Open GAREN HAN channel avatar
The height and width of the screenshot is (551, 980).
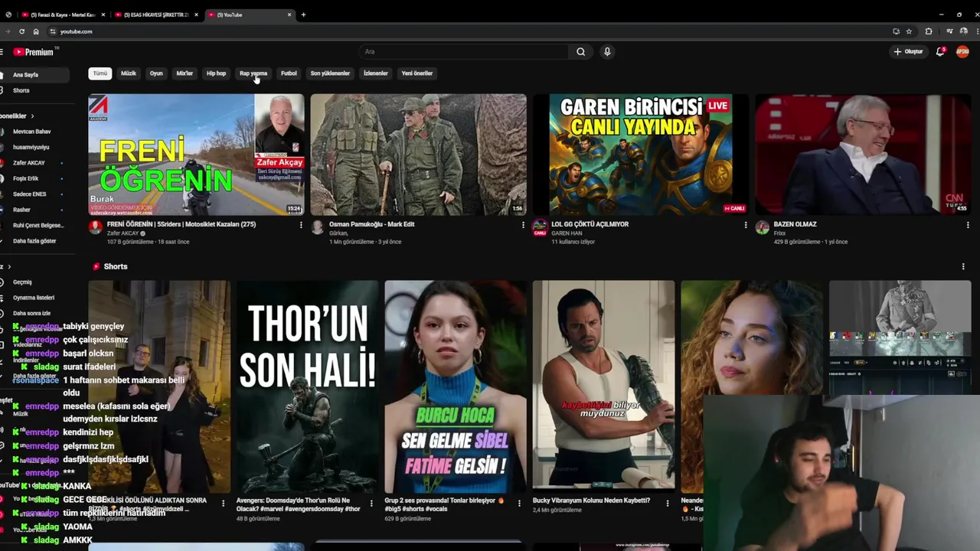pyautogui.click(x=540, y=227)
